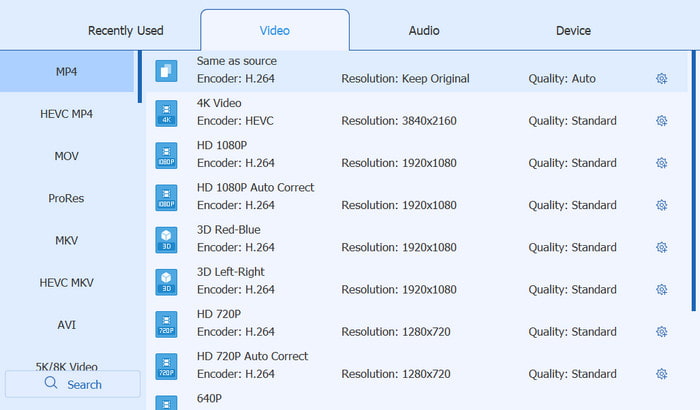Screen dimensions: 700x410
Task: Click the Search format field
Action: click(73, 384)
